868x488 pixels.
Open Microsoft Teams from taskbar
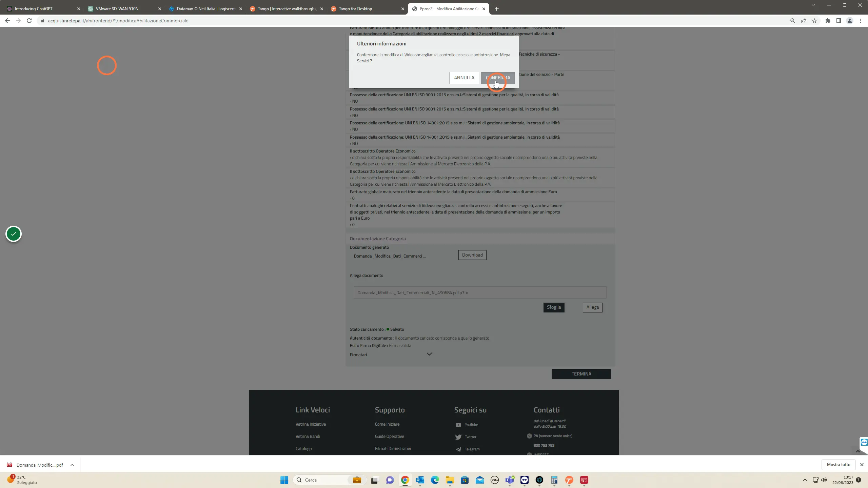coord(510,480)
